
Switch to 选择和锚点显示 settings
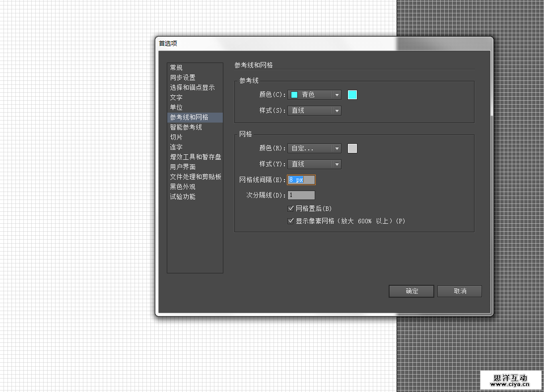click(x=193, y=87)
